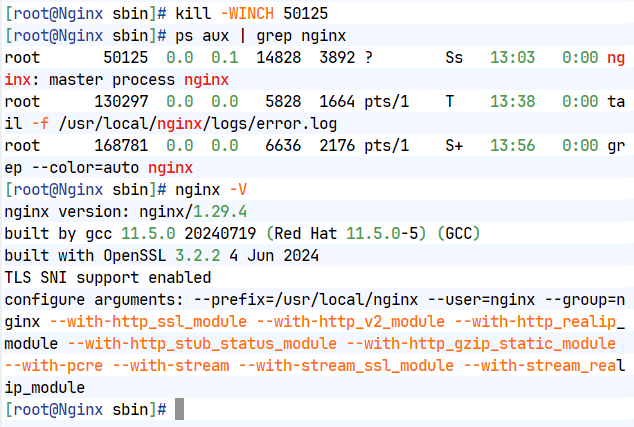Click the /usr/local/nginx/logs/error.log path
The image size is (634, 427).
click(198, 124)
